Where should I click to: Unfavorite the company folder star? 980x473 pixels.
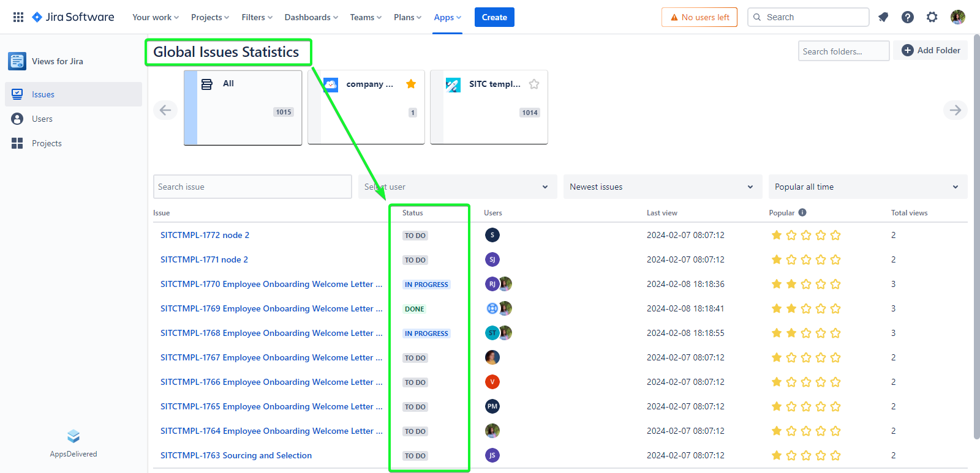tap(411, 84)
